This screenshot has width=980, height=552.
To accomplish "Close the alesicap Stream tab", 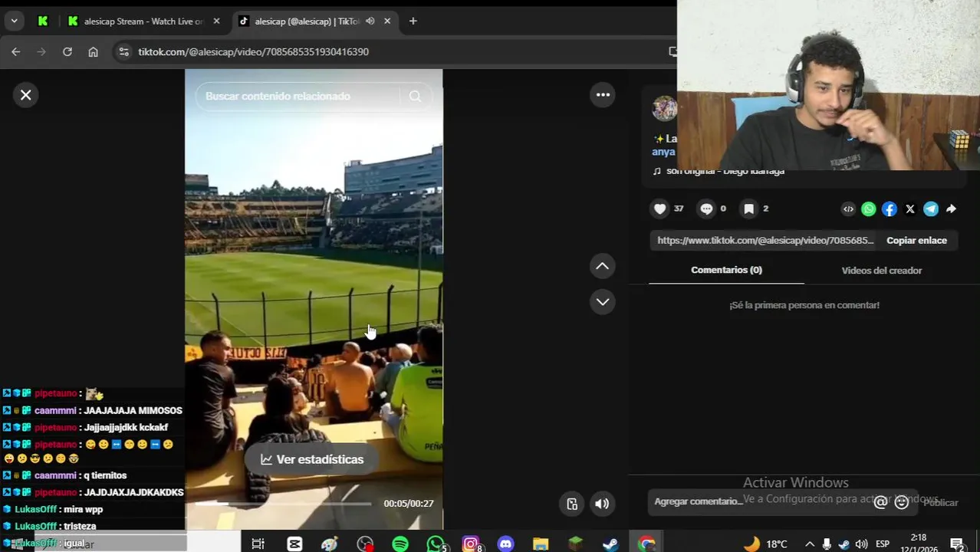I will (x=216, y=21).
